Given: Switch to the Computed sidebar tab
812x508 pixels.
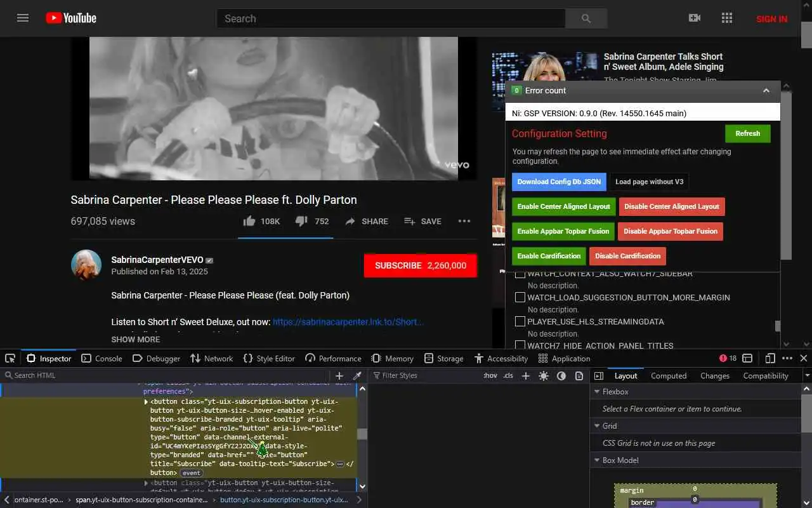Looking at the screenshot, I should click(669, 375).
